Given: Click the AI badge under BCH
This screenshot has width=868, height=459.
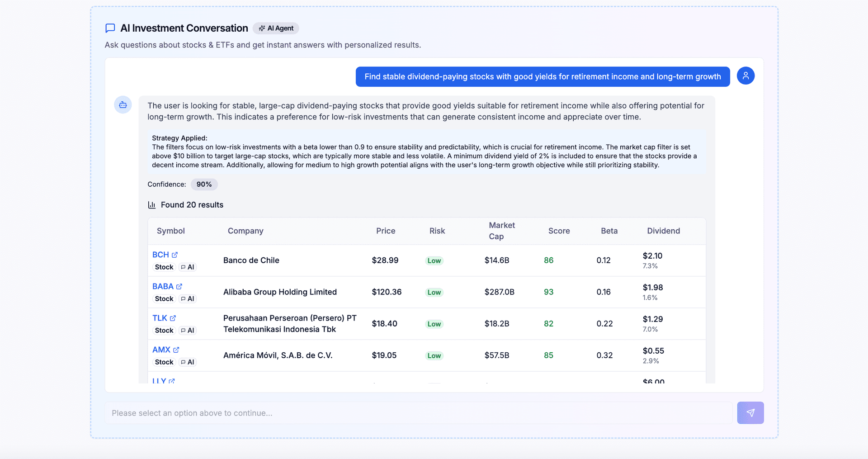Looking at the screenshot, I should pyautogui.click(x=188, y=267).
